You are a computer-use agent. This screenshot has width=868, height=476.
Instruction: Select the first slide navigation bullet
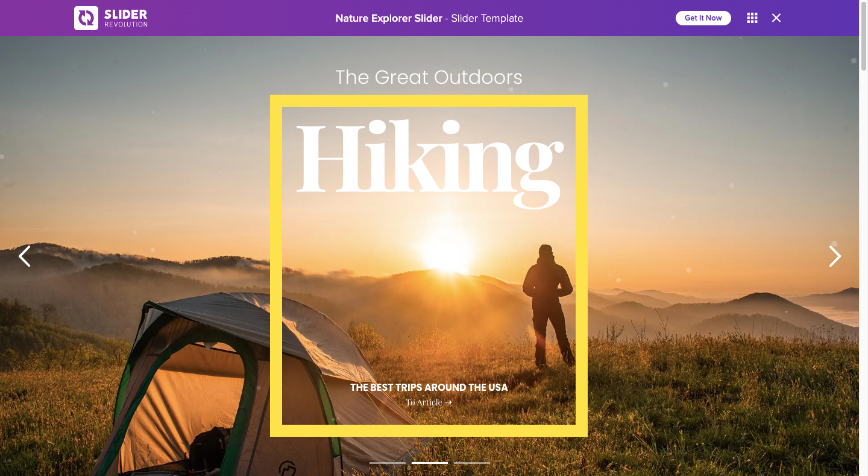tap(388, 463)
